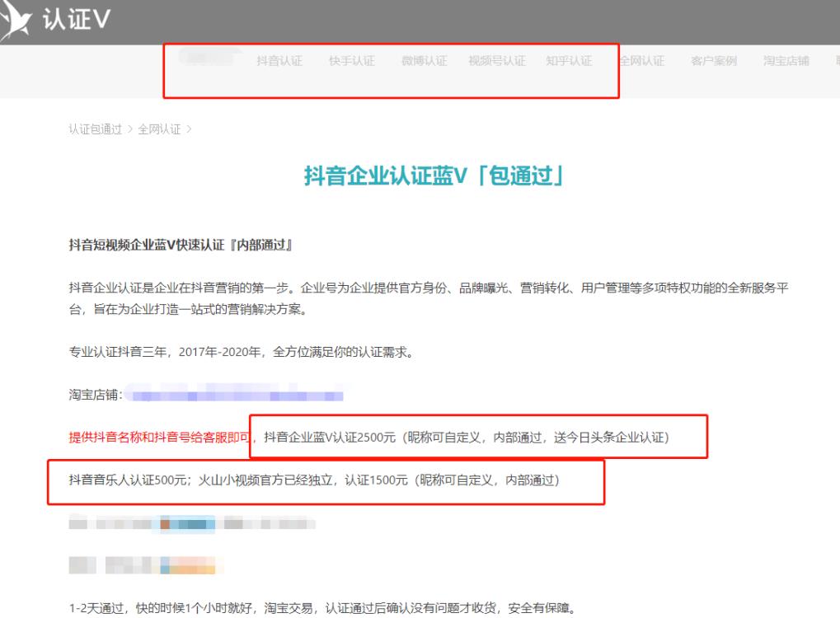Click the 认证V site title text
The width and height of the screenshot is (840, 618).
click(77, 19)
